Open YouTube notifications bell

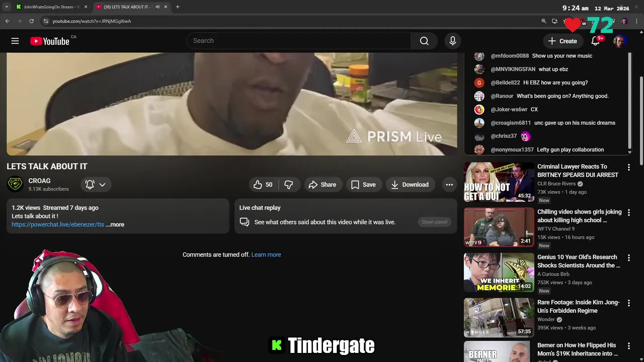point(596,41)
